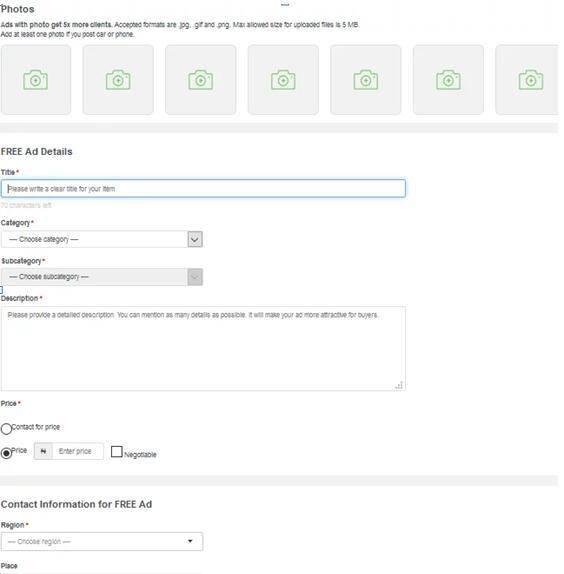Open the Choose region dropdown
Viewport: 564px width, 574px height.
[x=102, y=541]
